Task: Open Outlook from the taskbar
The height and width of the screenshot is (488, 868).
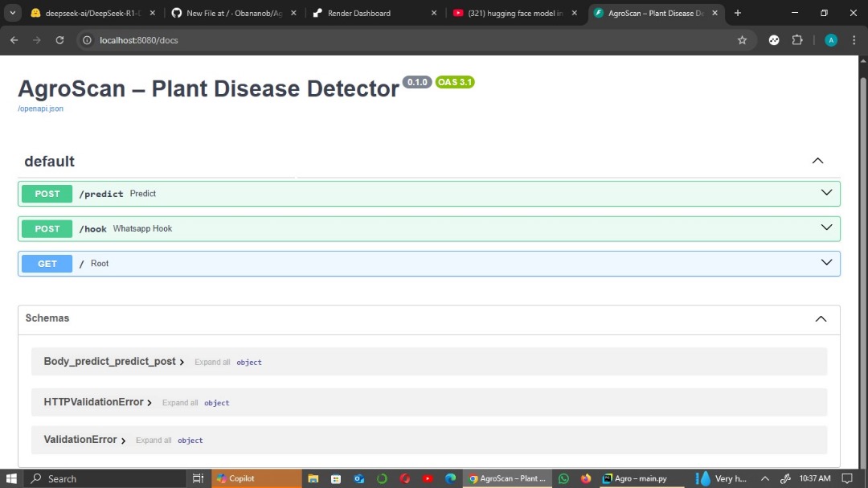Action: [x=359, y=478]
